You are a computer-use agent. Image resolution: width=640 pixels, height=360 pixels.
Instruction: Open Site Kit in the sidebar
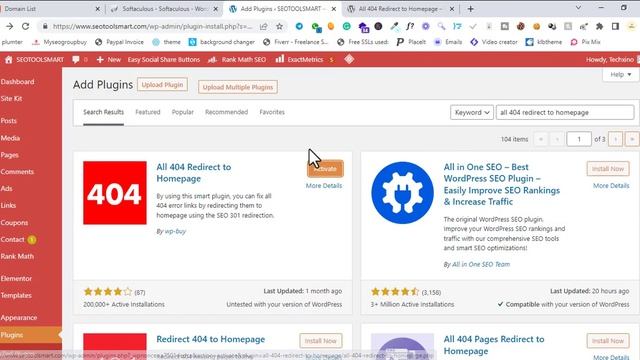tap(11, 98)
